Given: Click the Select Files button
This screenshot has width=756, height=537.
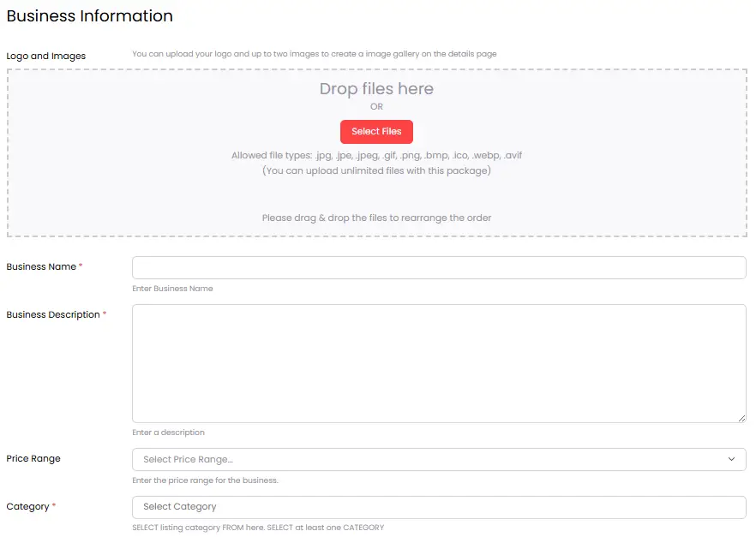Looking at the screenshot, I should (376, 132).
